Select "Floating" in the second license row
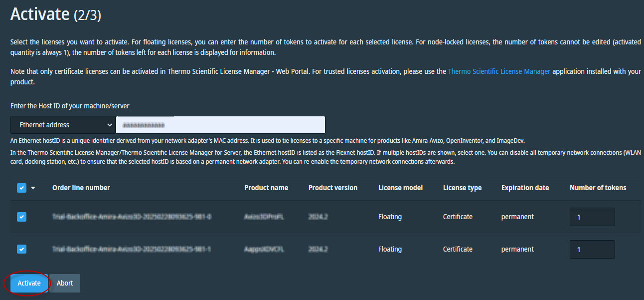Screen dimensions: 644x300 390,249
